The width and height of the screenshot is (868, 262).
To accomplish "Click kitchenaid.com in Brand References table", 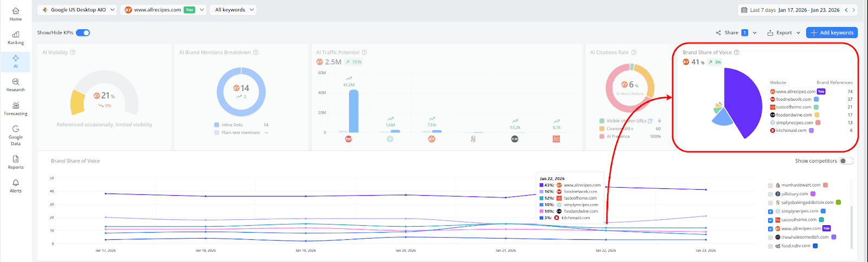I will (x=792, y=130).
